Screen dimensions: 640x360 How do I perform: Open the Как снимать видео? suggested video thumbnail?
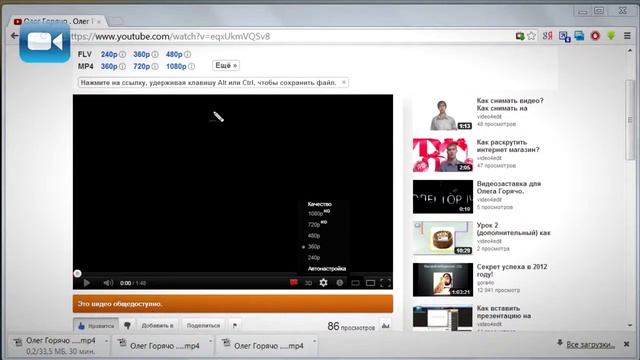point(442,113)
